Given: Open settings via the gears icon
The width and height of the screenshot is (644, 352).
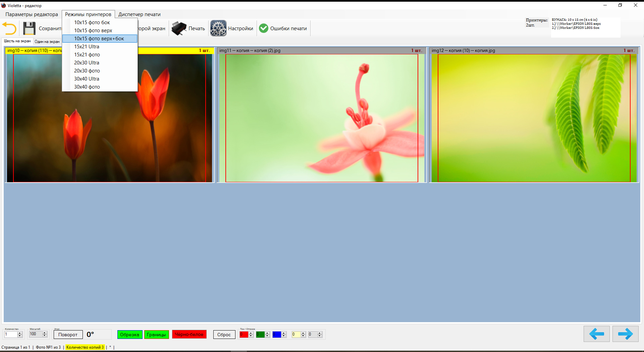Looking at the screenshot, I should point(218,29).
